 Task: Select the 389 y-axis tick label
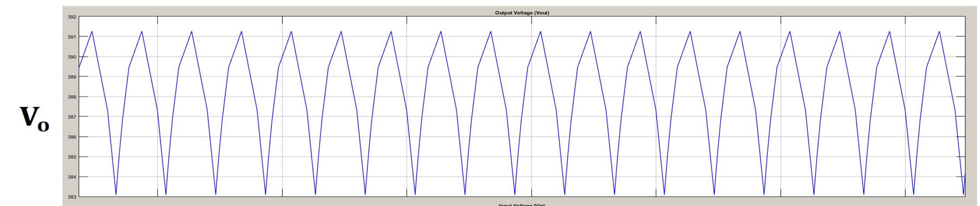(72, 77)
